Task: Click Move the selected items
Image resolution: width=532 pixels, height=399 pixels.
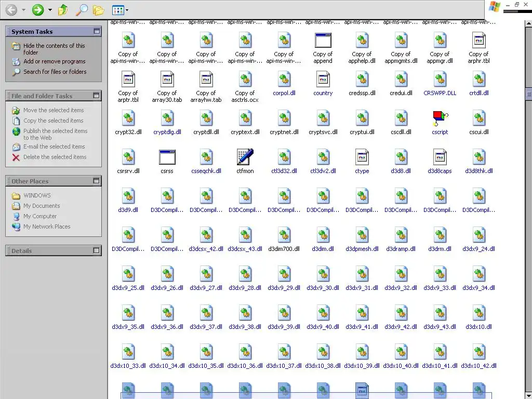Action: pyautogui.click(x=54, y=110)
